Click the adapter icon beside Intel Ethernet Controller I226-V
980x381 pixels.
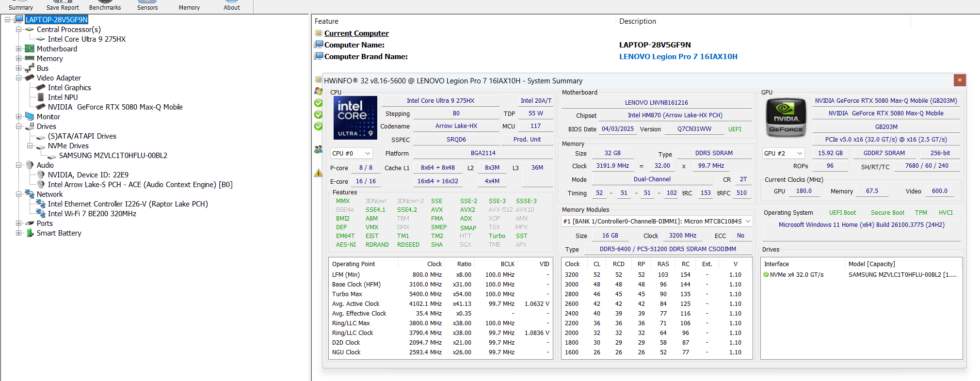pos(41,204)
